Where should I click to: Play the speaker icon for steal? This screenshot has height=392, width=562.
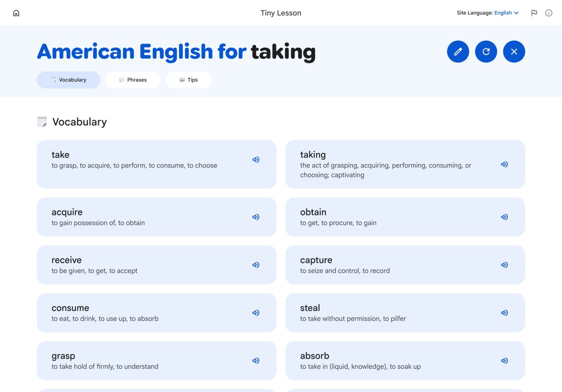click(x=505, y=313)
